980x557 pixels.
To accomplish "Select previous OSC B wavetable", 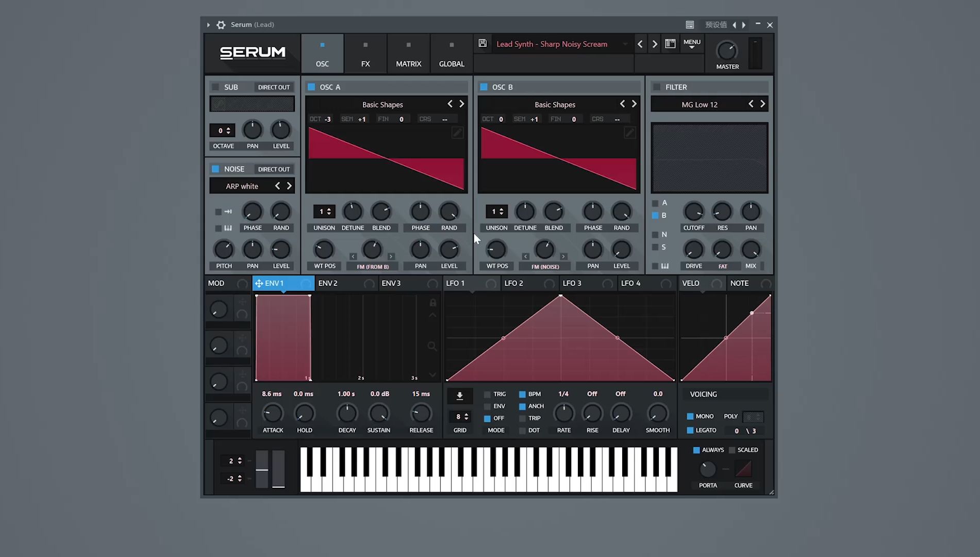I will pyautogui.click(x=622, y=104).
